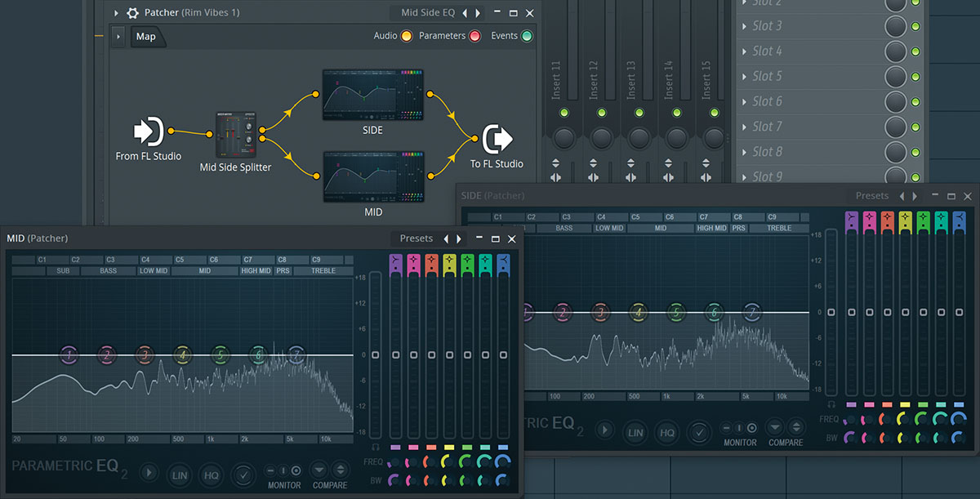Screen dimensions: 980x499
Task: Open Slot 6 plugin menu arrow
Action: click(x=744, y=102)
